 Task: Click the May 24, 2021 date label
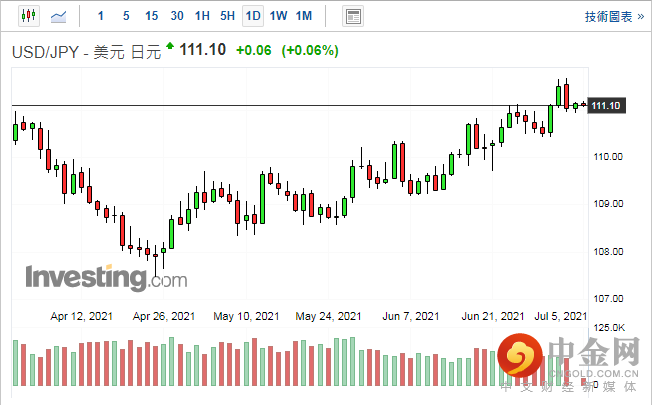pos(328,316)
